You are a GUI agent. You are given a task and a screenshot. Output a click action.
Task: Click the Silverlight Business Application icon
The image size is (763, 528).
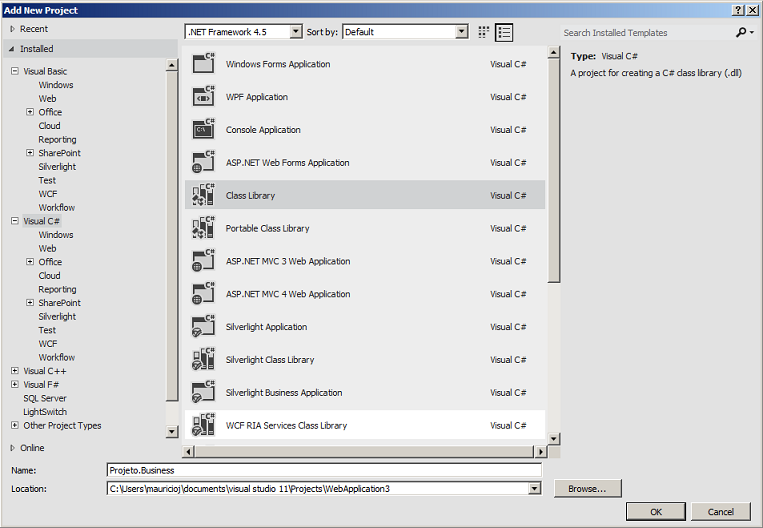(x=203, y=392)
